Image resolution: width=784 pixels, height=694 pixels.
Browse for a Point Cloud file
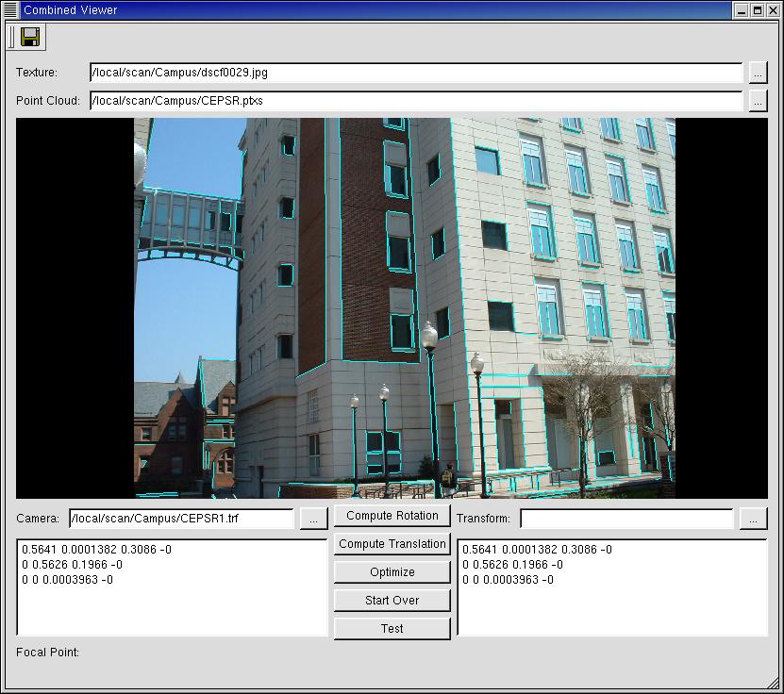758,101
